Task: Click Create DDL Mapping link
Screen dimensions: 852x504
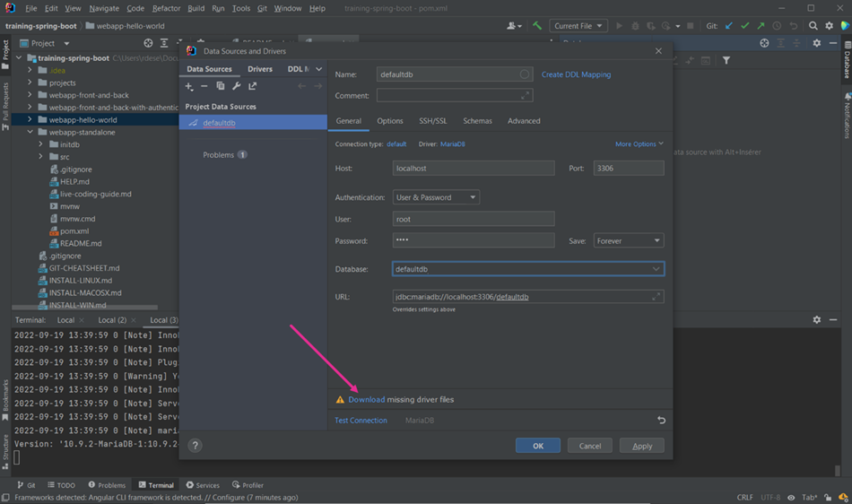Action: coord(576,74)
